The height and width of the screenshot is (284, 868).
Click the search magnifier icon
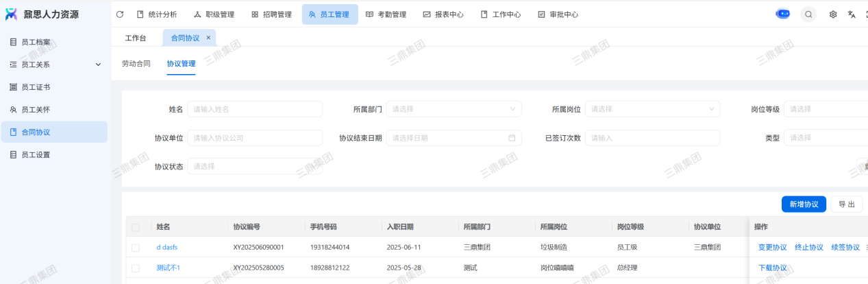pos(808,14)
